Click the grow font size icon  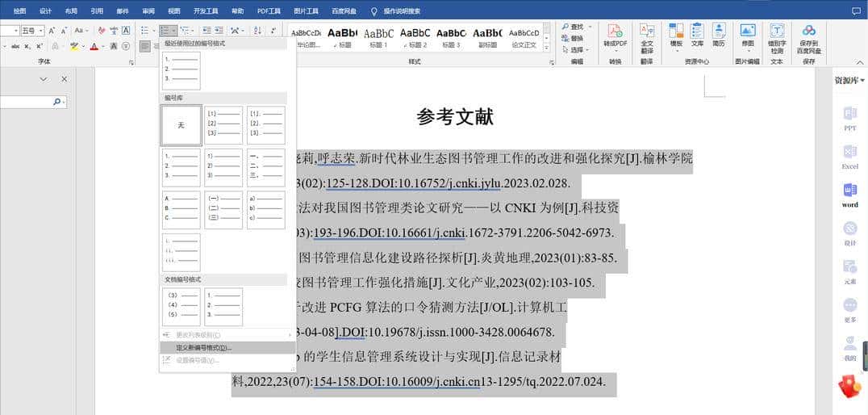coord(52,30)
